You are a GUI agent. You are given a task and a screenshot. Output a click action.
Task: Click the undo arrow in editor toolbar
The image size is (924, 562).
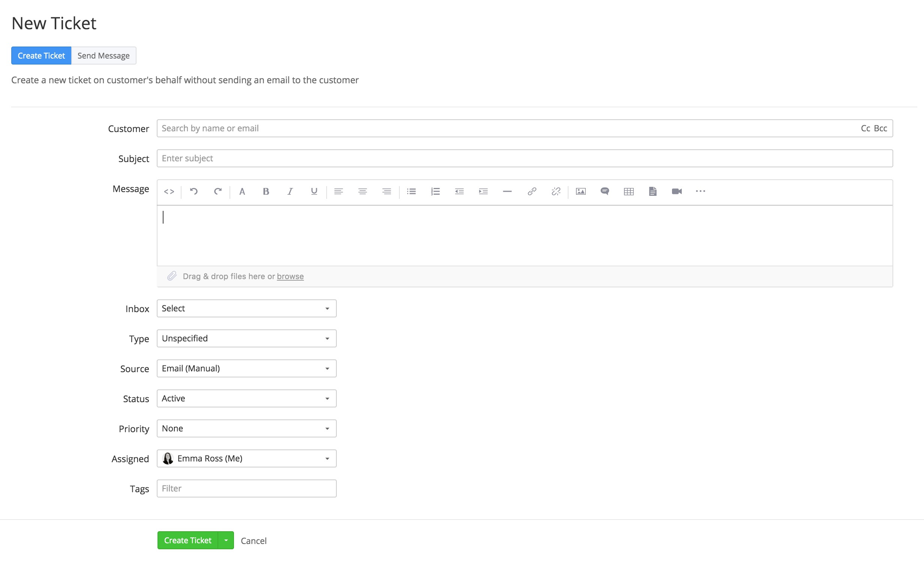click(x=193, y=191)
